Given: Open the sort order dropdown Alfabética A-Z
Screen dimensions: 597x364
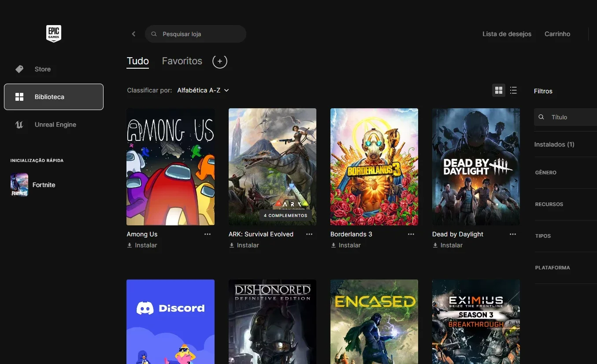Looking at the screenshot, I should pyautogui.click(x=203, y=90).
